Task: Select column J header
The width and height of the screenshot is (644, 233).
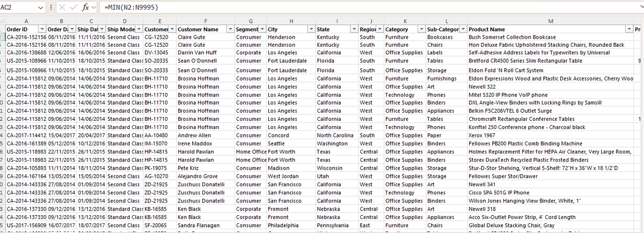Action: click(371, 20)
